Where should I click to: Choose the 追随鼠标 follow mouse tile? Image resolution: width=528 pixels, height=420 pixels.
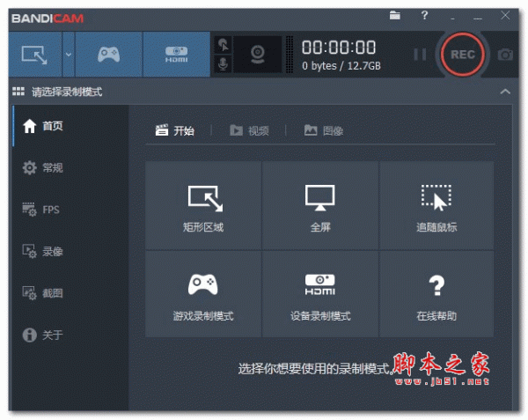pyautogui.click(x=436, y=206)
